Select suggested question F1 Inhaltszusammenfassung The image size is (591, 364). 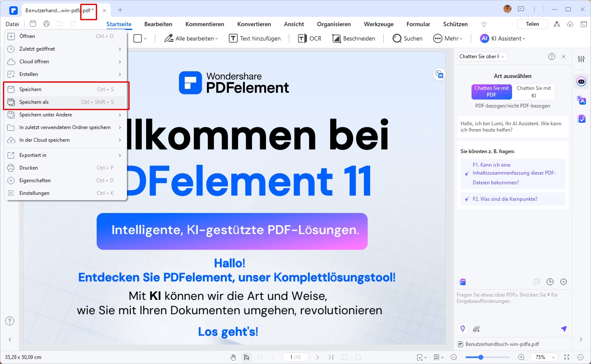point(513,174)
